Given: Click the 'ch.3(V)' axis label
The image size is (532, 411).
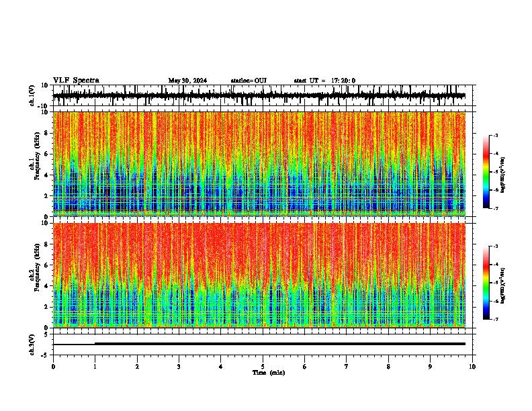Looking at the screenshot, I should 32,345.
